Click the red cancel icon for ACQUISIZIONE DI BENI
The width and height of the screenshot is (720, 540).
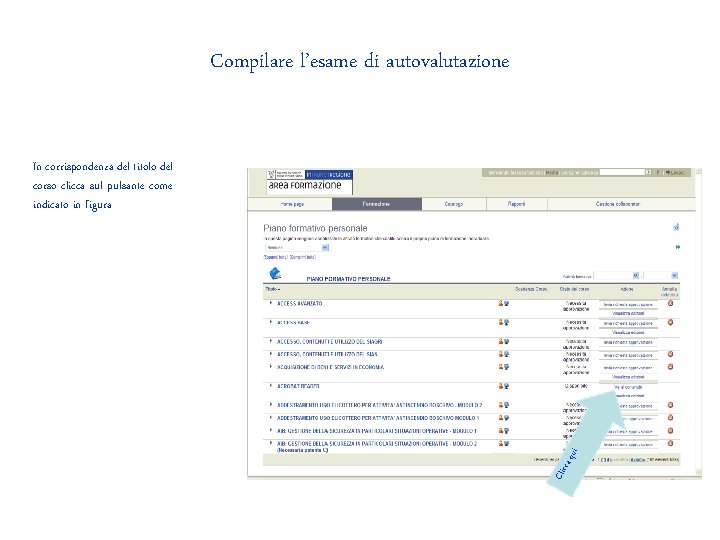[x=670, y=367]
